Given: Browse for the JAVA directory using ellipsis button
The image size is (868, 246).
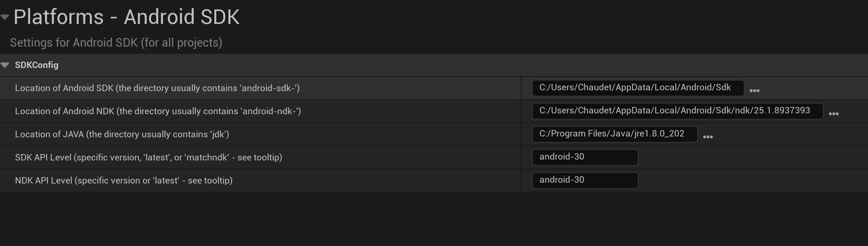Looking at the screenshot, I should tap(708, 136).
